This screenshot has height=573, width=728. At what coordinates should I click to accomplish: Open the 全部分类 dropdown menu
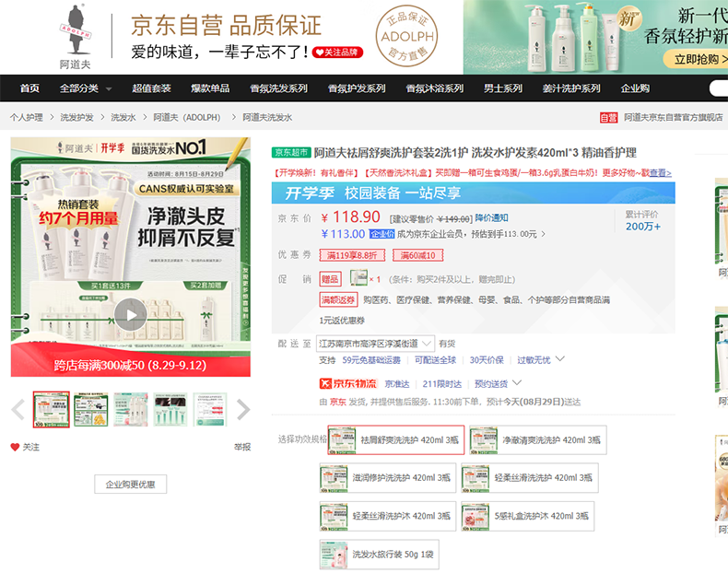86,88
